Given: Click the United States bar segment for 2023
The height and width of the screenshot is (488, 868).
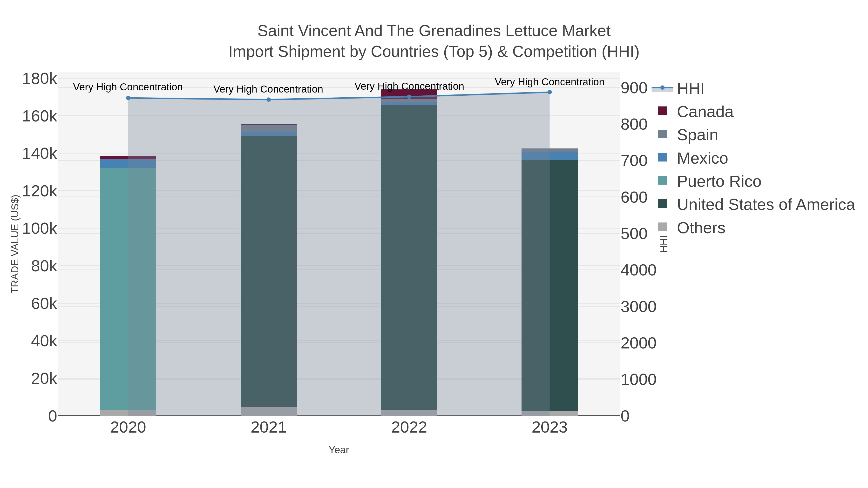Looking at the screenshot, I should pyautogui.click(x=549, y=285).
